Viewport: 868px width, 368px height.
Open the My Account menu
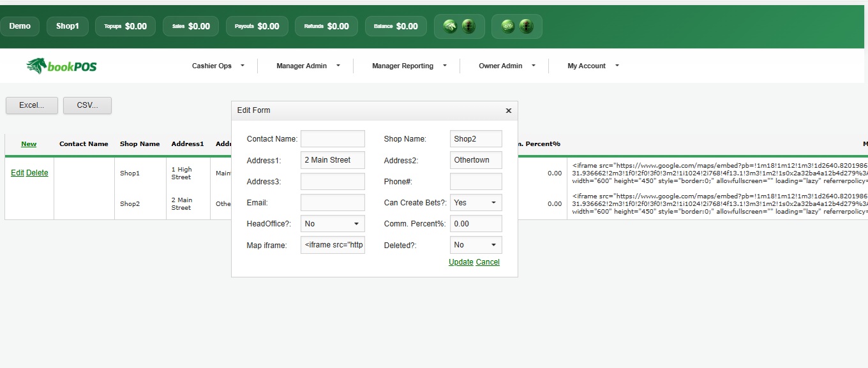pyautogui.click(x=593, y=66)
